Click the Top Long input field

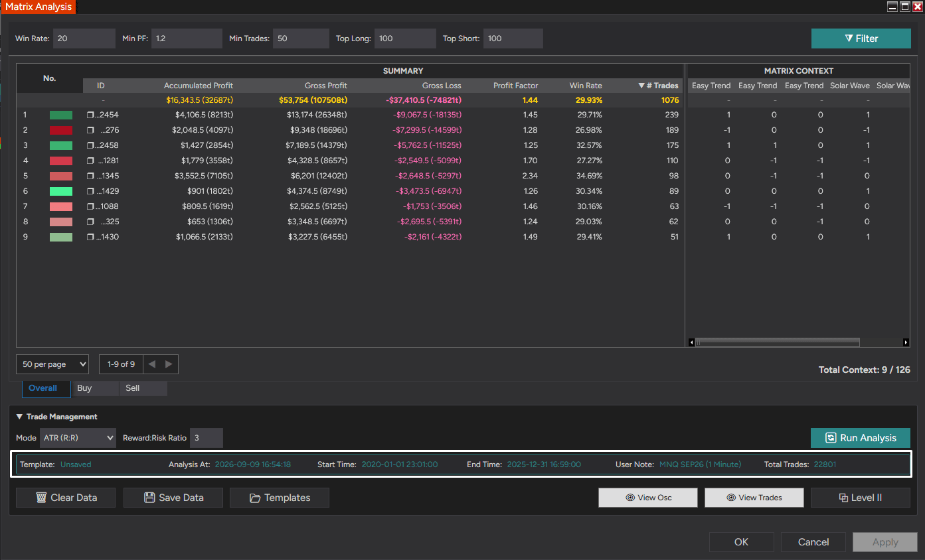405,38
